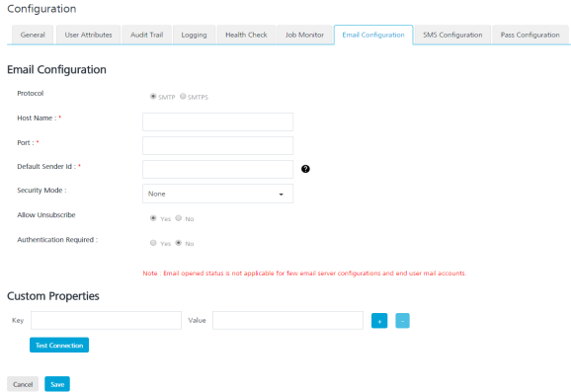This screenshot has height=392, width=571.
Task: Remove a custom property with the minus button
Action: click(x=402, y=321)
